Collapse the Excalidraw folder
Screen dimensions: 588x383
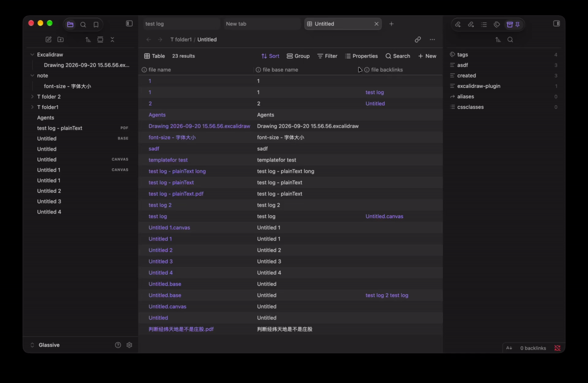(32, 55)
